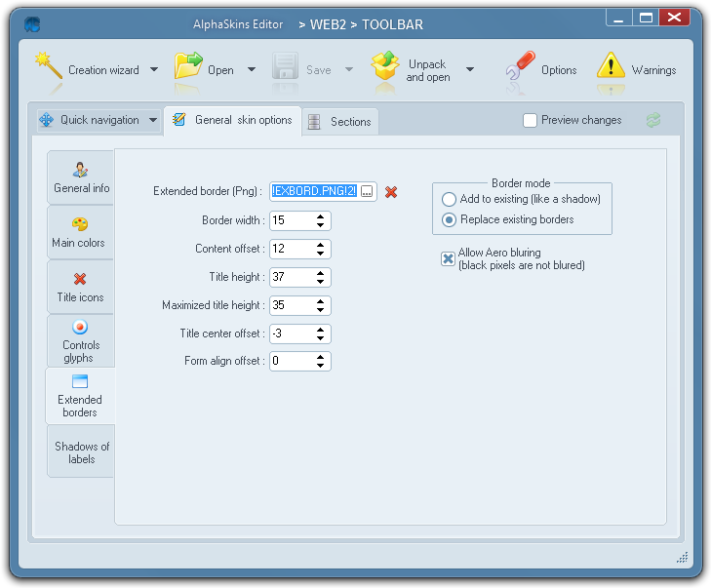Minimize the AlphaSkins Editor window
711x588 pixels.
tap(619, 18)
